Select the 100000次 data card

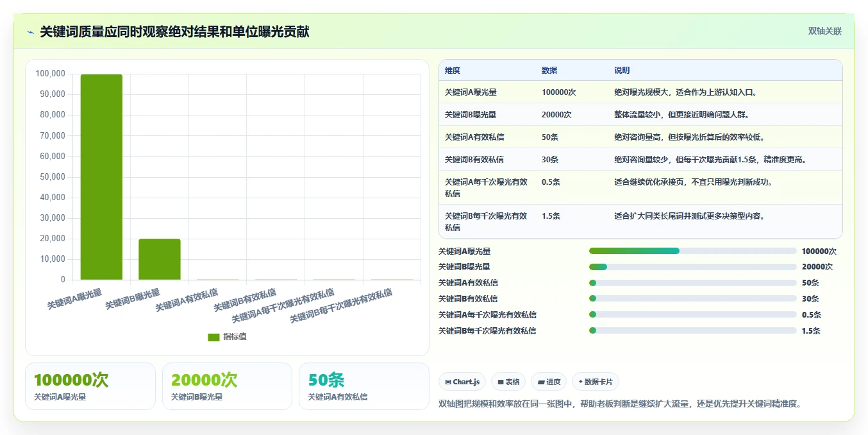[90, 386]
